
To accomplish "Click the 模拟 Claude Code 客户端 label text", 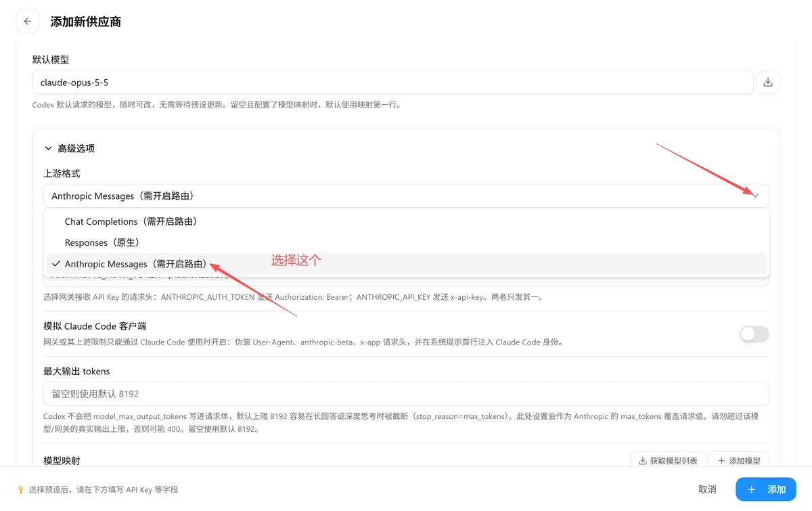I will pos(95,326).
